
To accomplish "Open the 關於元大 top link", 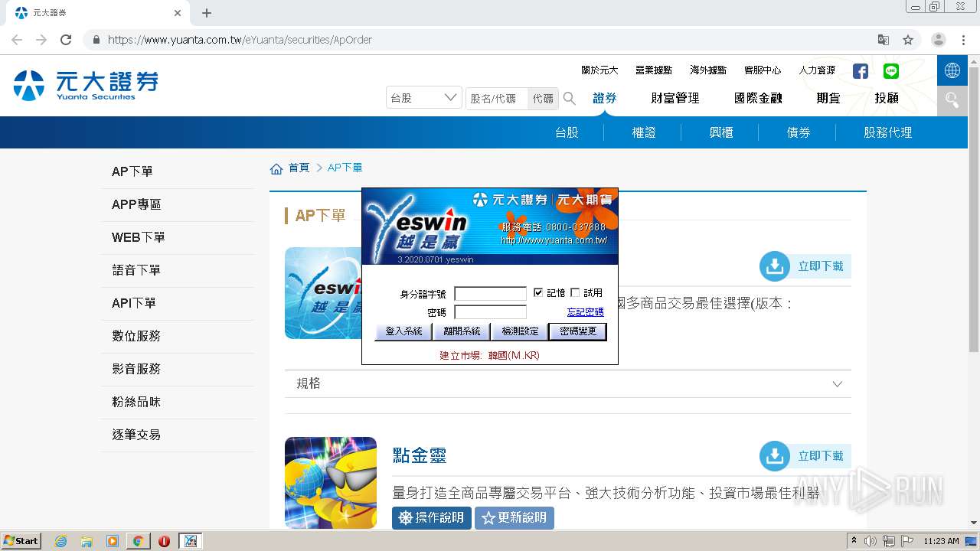I will coord(599,70).
